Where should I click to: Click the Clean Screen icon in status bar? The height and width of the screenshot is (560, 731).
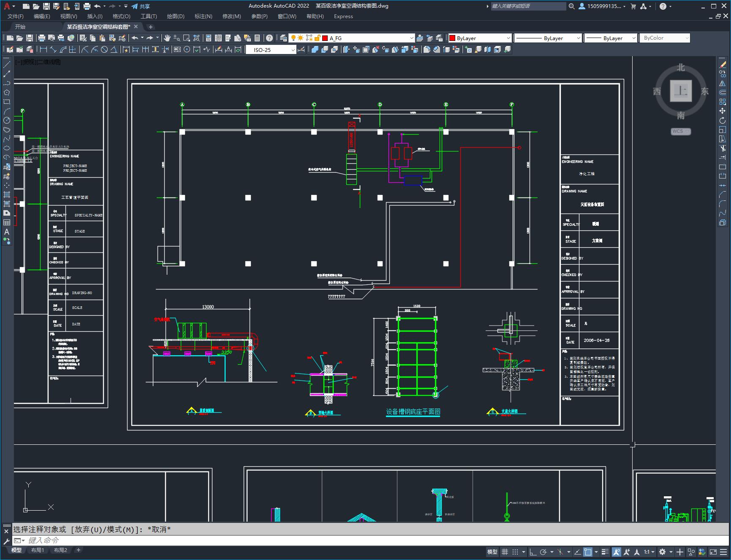[713, 552]
